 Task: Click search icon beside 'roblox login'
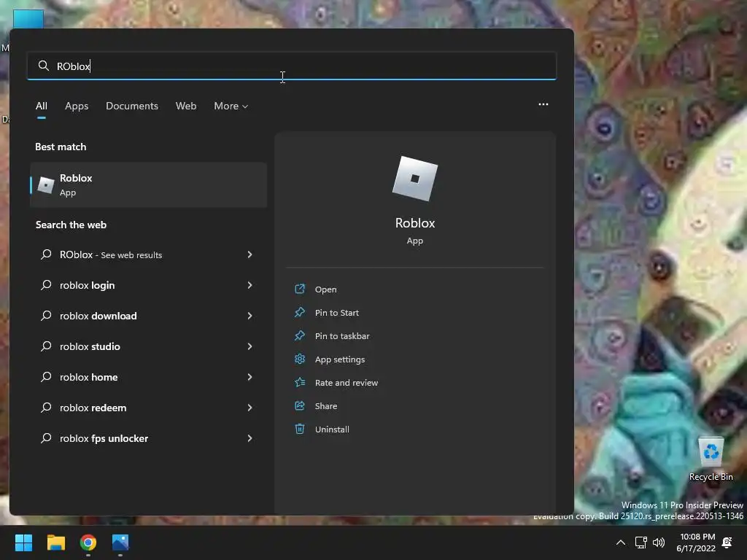point(46,285)
